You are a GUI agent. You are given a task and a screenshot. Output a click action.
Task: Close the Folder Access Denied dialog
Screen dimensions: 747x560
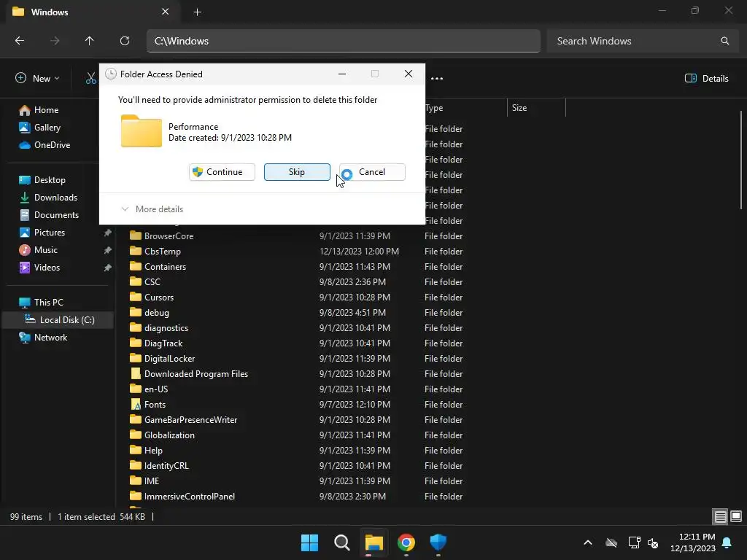coord(409,74)
